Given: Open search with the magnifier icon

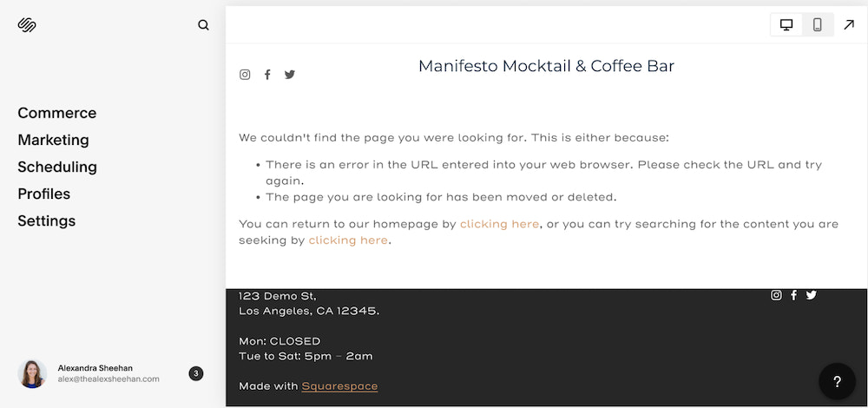Looking at the screenshot, I should pos(203,25).
